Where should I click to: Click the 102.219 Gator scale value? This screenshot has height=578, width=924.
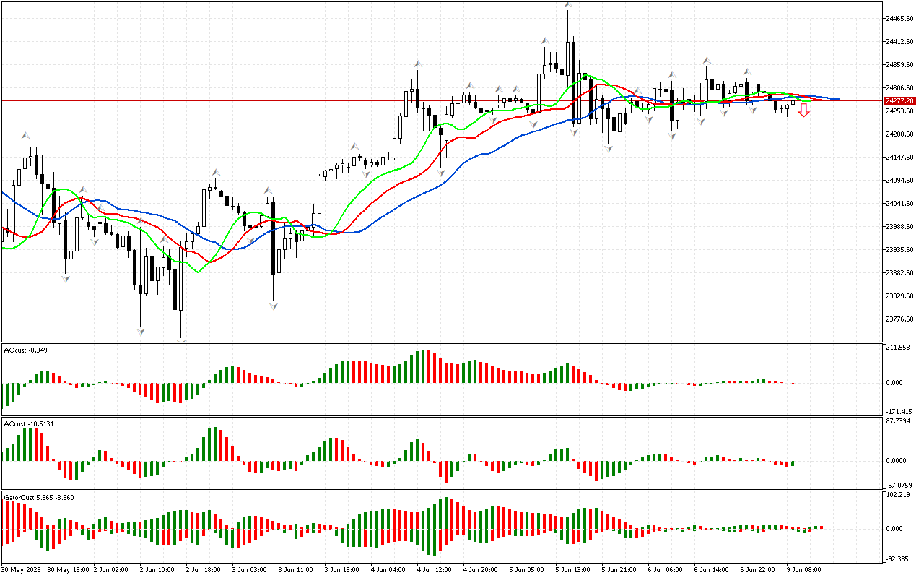[x=897, y=495]
